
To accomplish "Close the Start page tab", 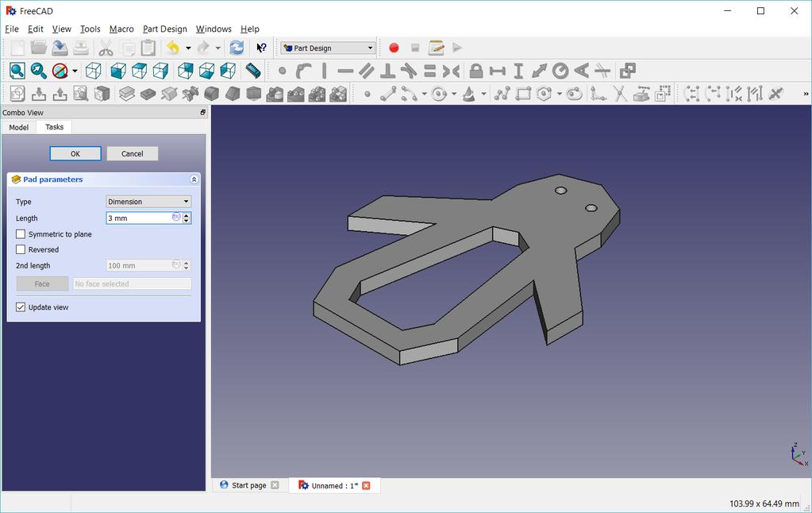I will 275,485.
